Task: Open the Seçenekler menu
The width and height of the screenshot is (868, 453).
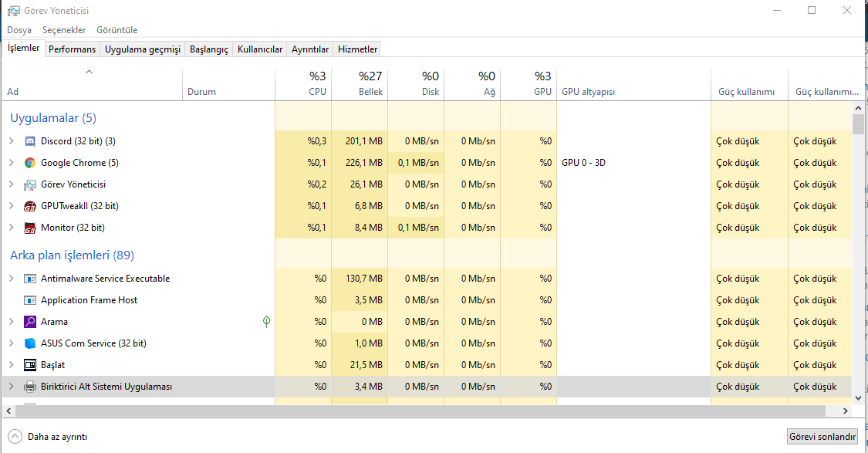Action: [64, 30]
